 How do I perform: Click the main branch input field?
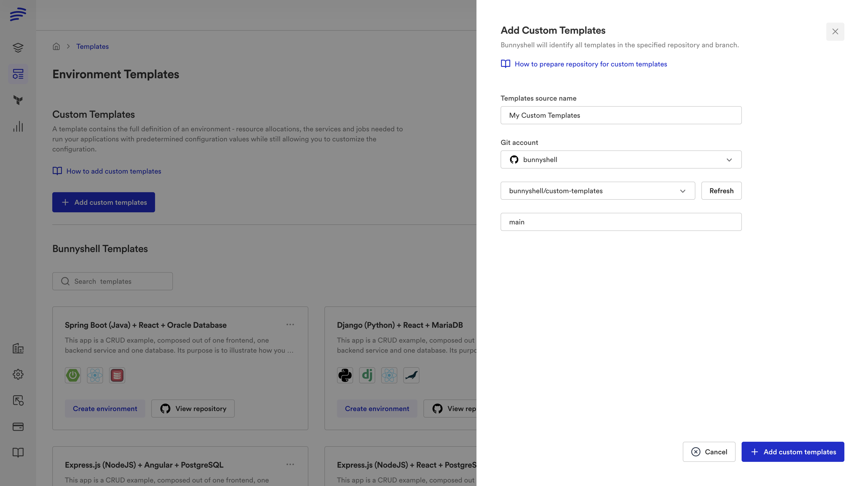point(620,222)
